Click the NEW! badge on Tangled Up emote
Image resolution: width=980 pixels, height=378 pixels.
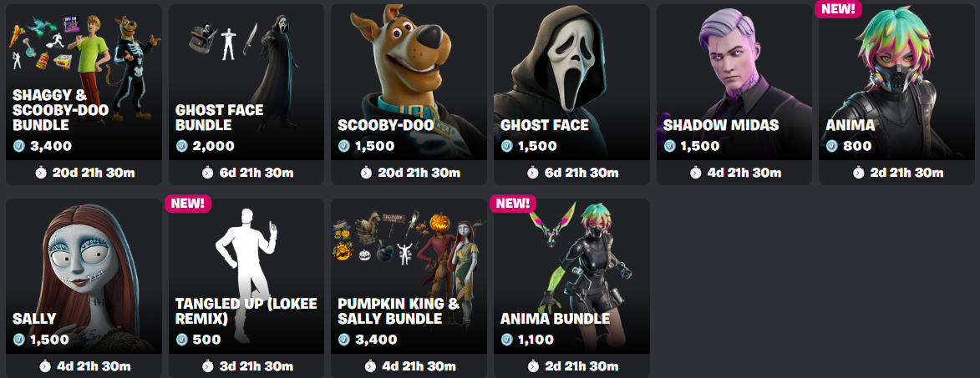(x=188, y=204)
